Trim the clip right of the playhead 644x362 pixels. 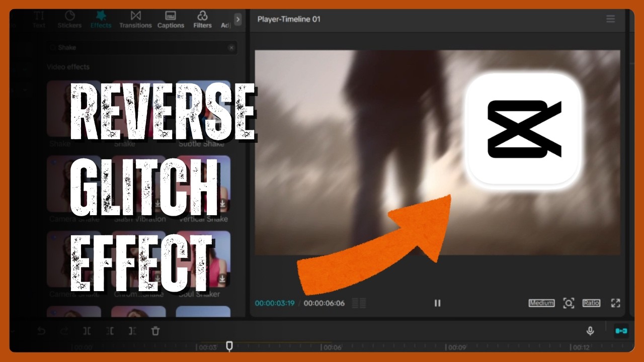(x=132, y=331)
